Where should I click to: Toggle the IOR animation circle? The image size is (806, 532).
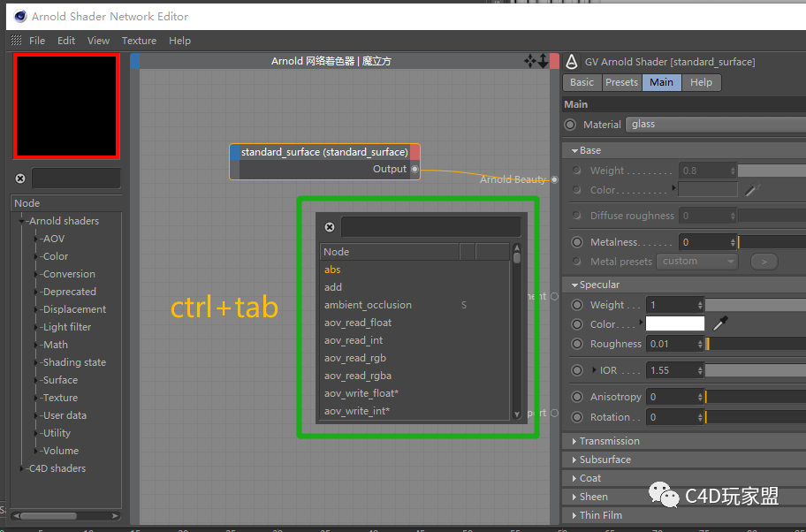coord(577,370)
